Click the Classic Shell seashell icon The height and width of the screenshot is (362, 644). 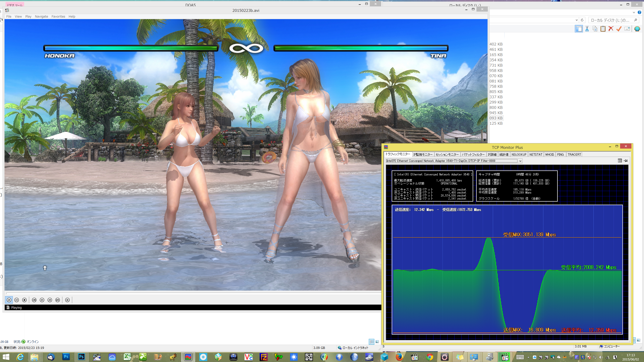pos(637,29)
